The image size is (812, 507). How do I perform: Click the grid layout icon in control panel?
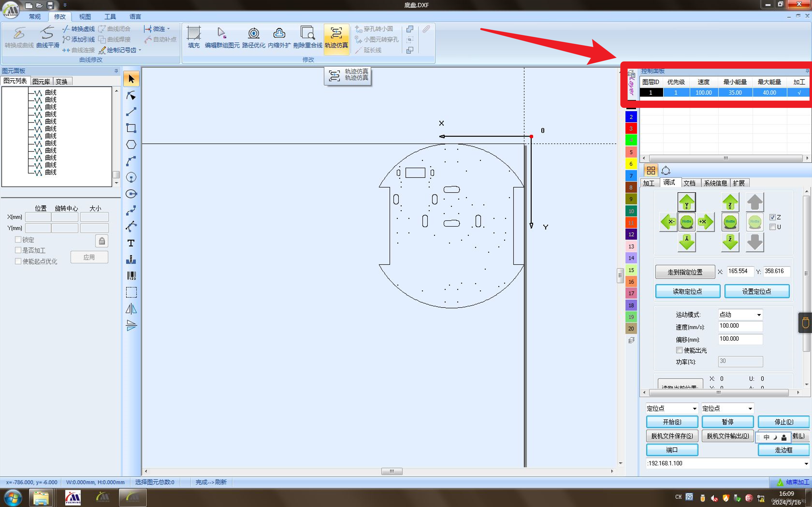click(x=651, y=170)
